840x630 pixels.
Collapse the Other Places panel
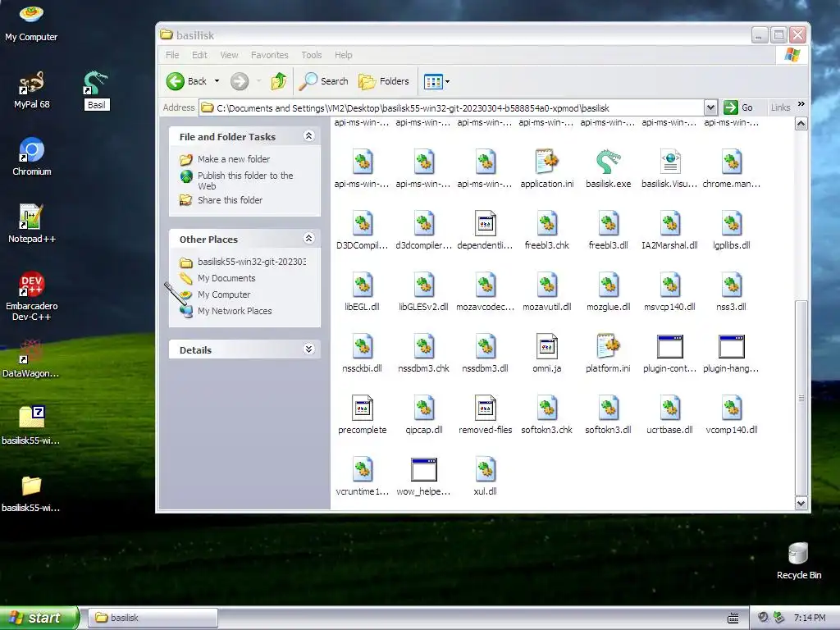pyautogui.click(x=308, y=239)
